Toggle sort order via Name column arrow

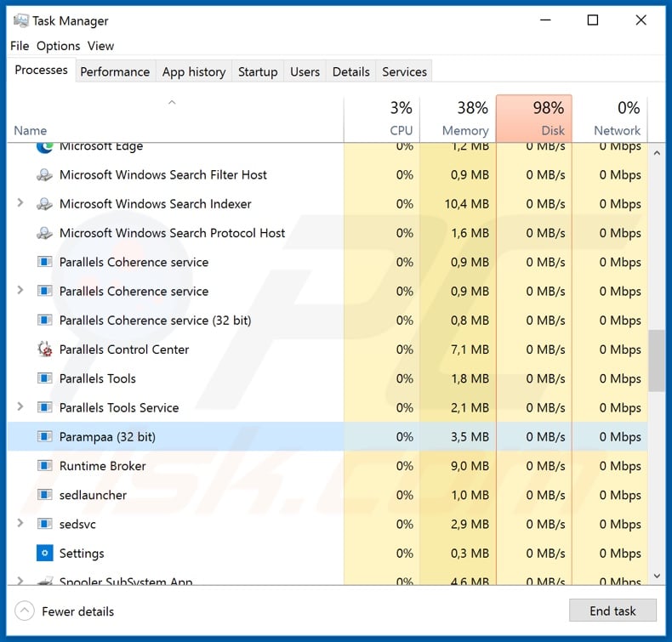pos(172,102)
